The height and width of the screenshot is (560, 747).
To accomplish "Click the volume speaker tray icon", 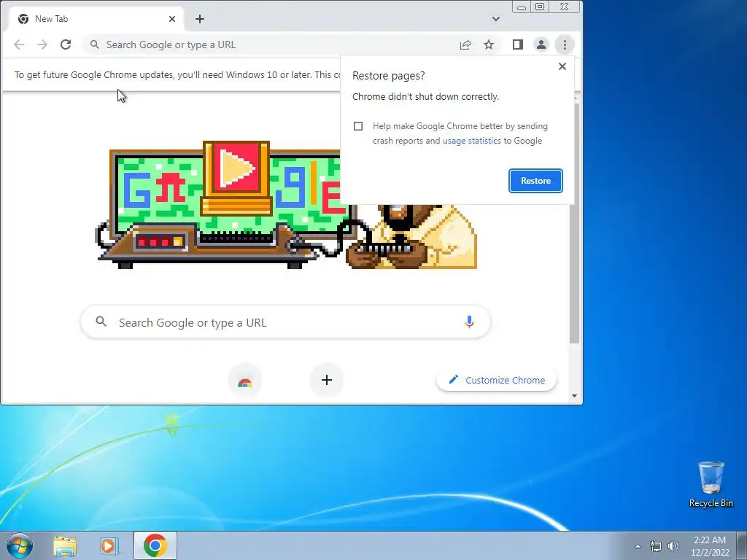I will coord(673,546).
